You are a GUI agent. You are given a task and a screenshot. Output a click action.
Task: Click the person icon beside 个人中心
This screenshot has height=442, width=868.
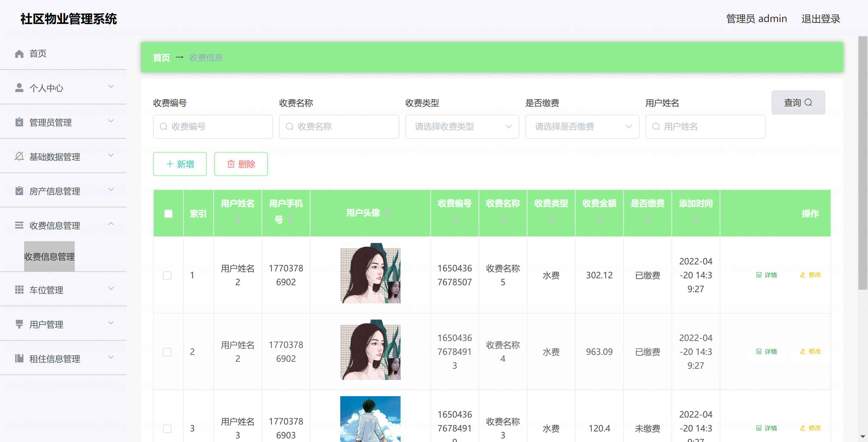pyautogui.click(x=19, y=88)
